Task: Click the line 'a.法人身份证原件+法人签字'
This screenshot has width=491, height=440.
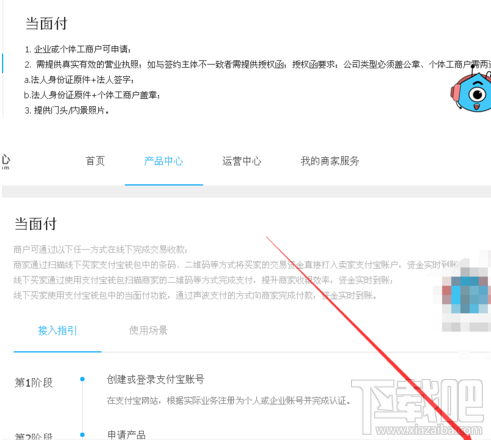Action: (x=79, y=80)
